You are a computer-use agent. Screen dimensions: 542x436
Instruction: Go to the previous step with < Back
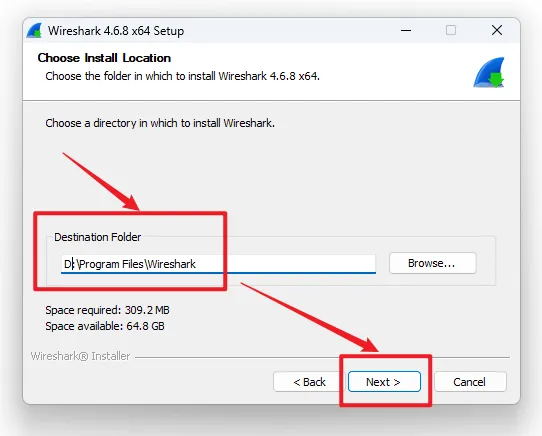tap(309, 382)
